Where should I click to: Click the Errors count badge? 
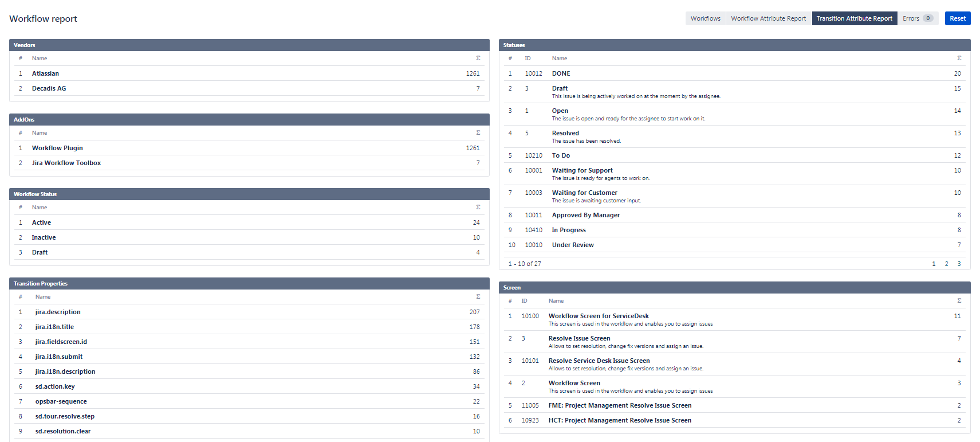(928, 18)
